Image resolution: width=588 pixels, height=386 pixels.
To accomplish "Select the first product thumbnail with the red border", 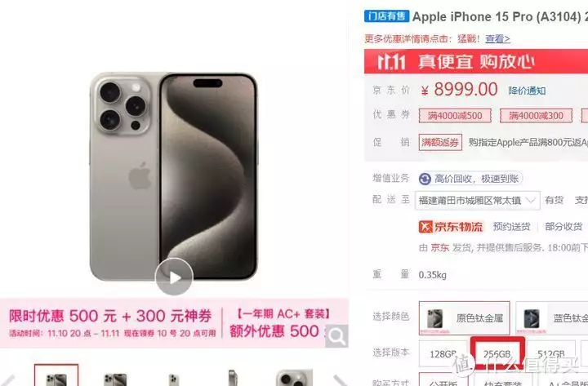I will click(56, 375).
